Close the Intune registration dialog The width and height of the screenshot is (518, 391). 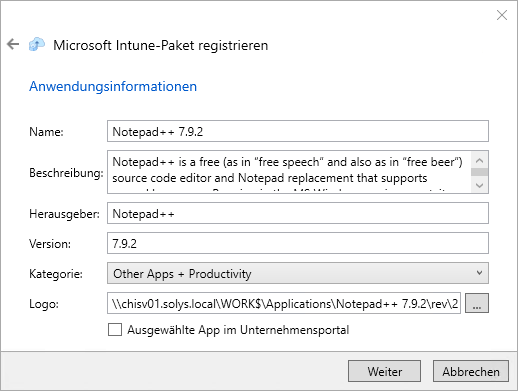[502, 15]
